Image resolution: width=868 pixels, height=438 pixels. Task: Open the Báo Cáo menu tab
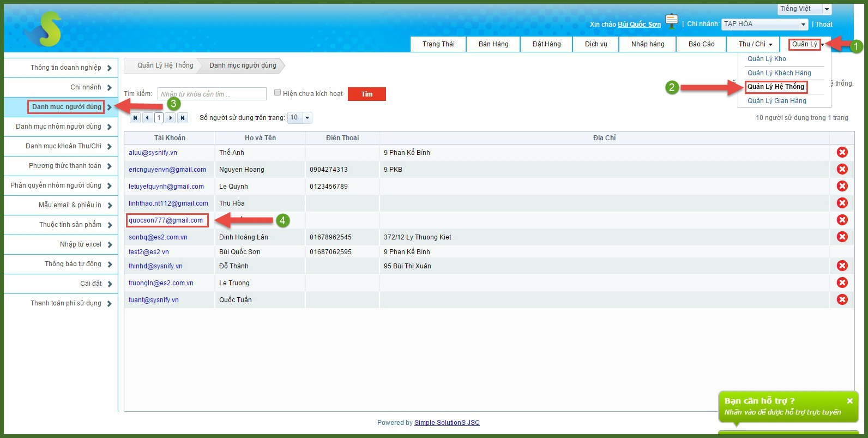701,44
